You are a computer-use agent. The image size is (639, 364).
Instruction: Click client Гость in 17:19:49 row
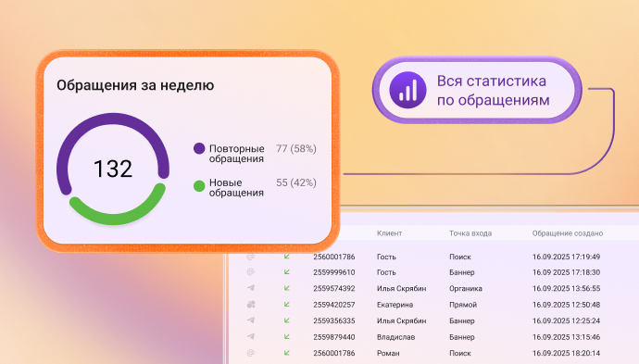click(386, 257)
